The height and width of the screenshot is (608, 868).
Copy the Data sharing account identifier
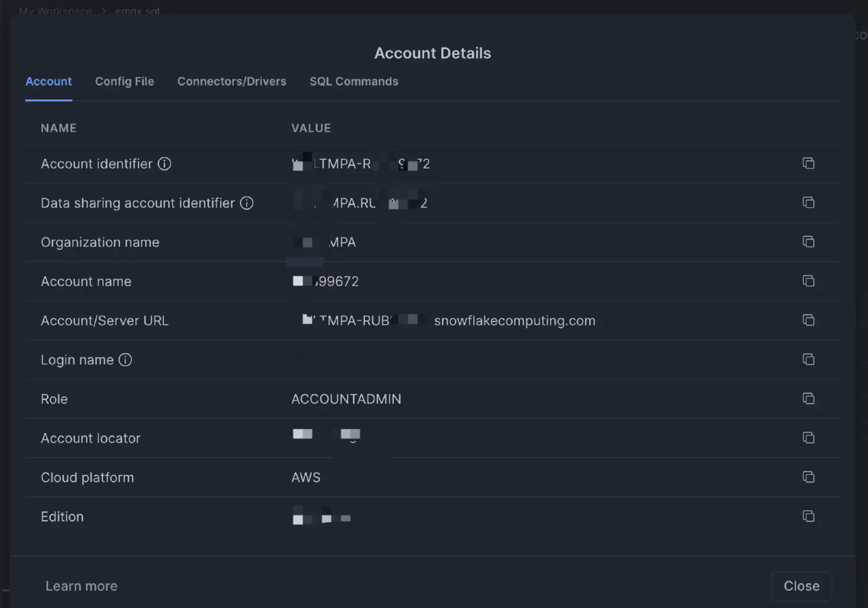point(808,203)
